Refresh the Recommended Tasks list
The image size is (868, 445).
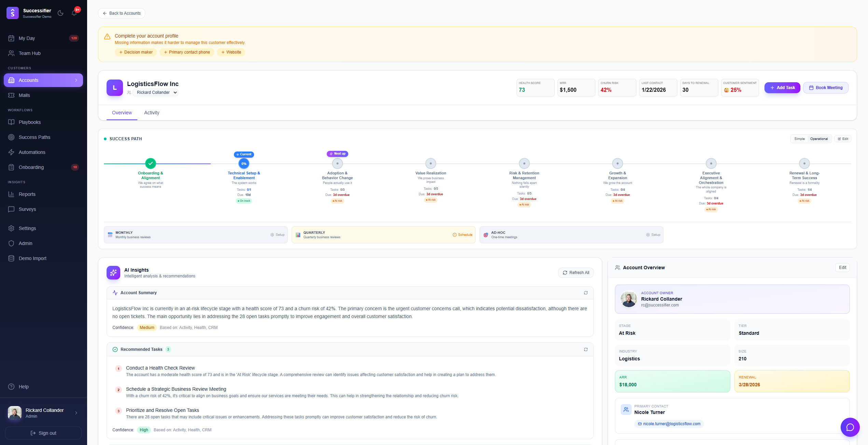click(585, 349)
